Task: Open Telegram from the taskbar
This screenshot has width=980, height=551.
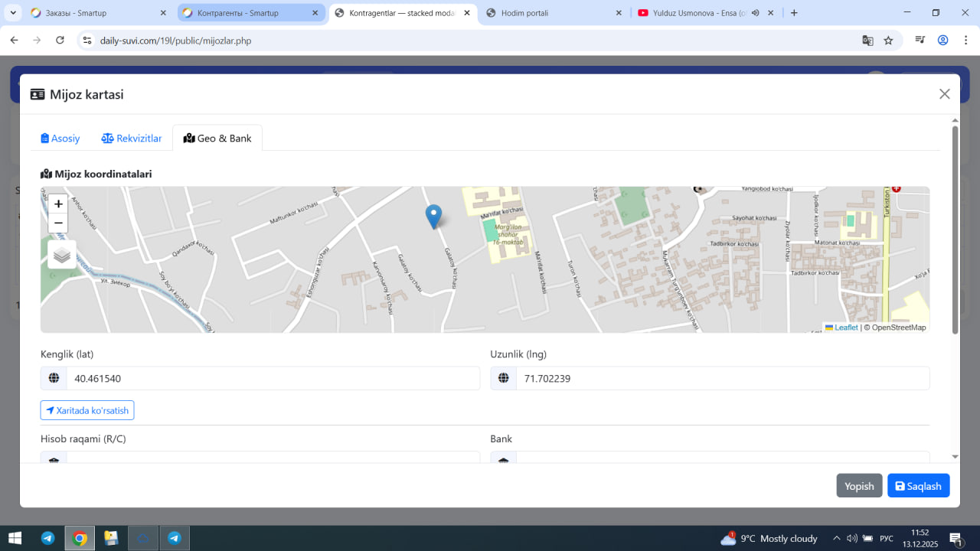Action: pos(47,538)
